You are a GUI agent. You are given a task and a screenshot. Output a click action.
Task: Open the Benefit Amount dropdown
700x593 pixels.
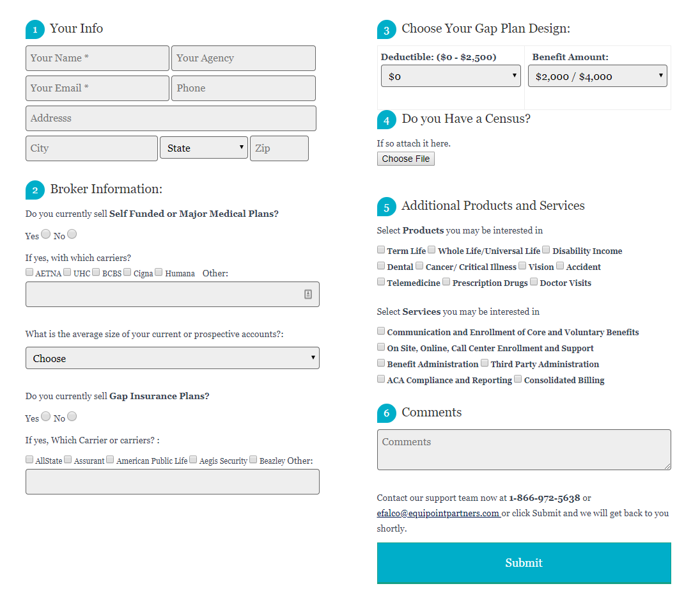tap(597, 76)
